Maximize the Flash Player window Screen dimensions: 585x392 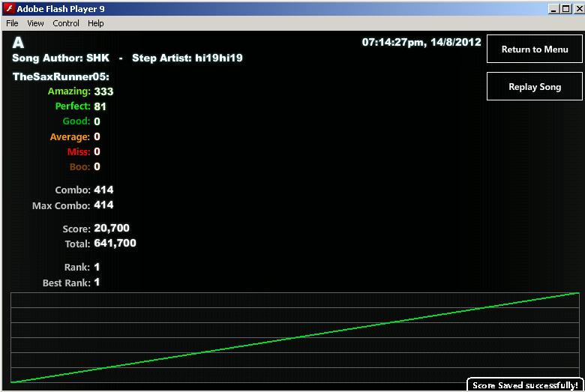pyautogui.click(x=566, y=9)
